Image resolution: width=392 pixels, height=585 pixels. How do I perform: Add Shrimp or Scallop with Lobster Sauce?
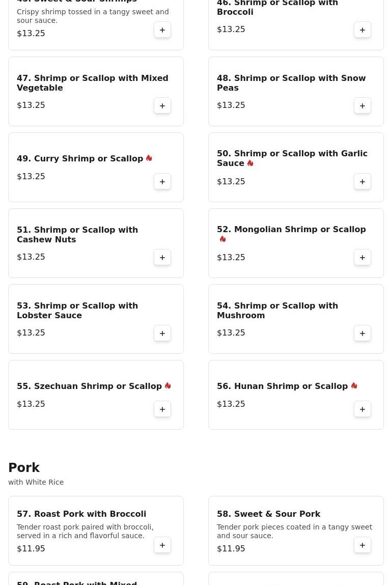pyautogui.click(x=162, y=333)
